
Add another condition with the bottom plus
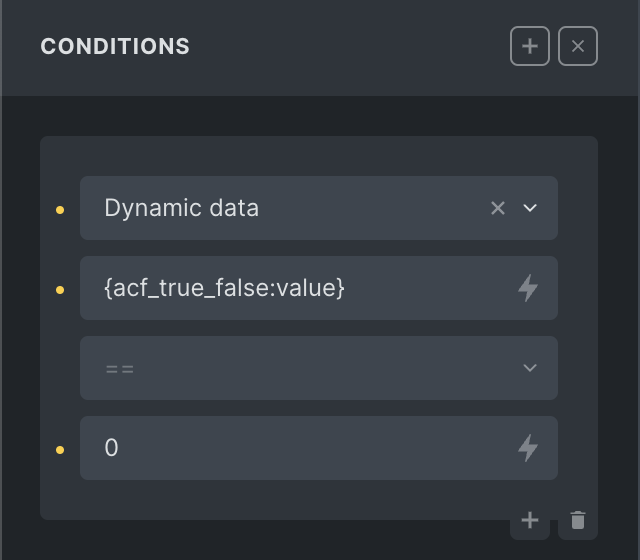coord(530,520)
